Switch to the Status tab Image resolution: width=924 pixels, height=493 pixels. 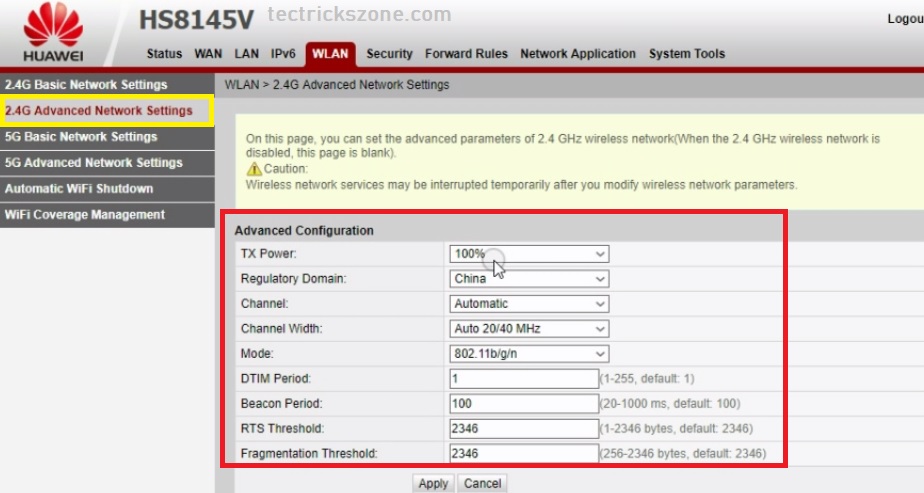coord(164,54)
